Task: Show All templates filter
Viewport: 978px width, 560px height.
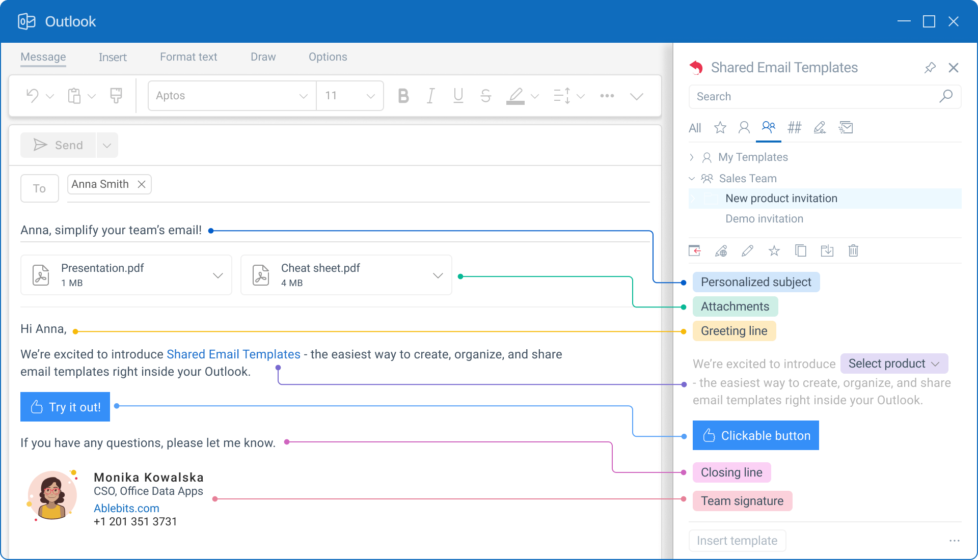Action: [x=695, y=128]
